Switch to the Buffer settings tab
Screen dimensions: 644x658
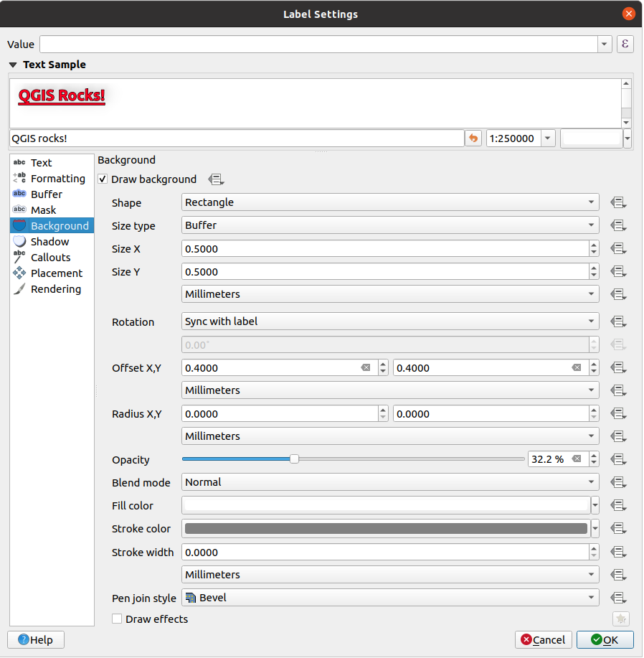click(47, 194)
